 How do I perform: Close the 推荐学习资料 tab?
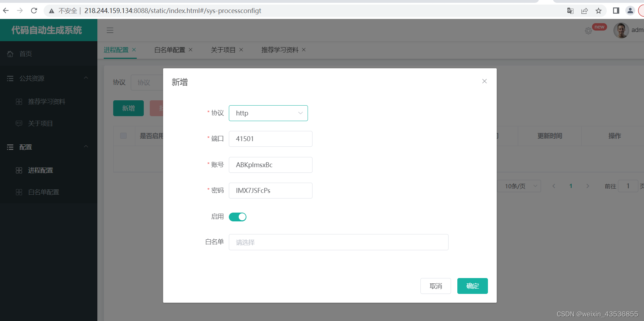coord(304,50)
